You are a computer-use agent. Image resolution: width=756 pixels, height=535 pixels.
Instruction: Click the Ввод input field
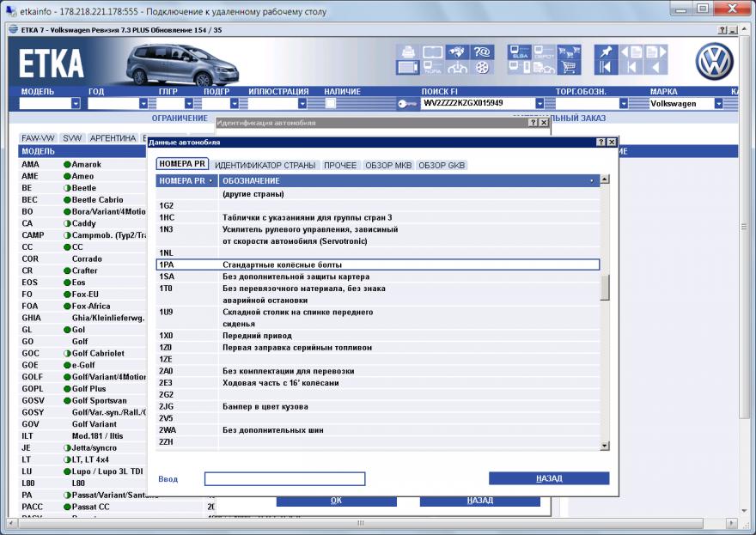pyautogui.click(x=284, y=478)
